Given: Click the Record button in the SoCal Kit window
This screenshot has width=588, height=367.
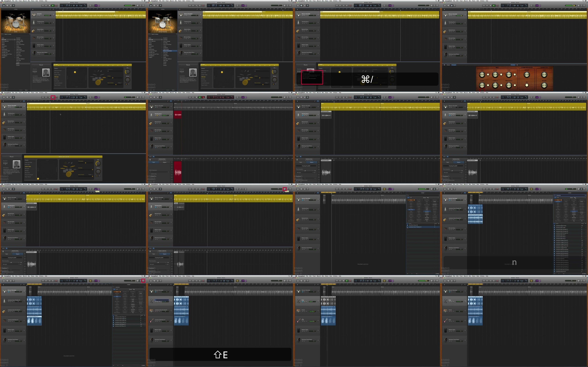Looking at the screenshot, I should coord(56,6).
